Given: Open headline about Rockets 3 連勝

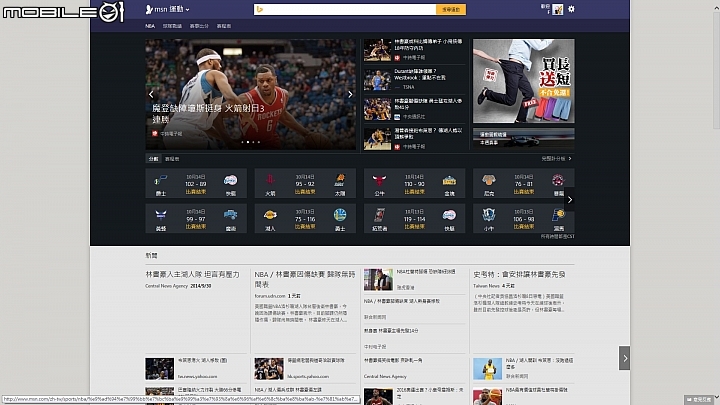Looking at the screenshot, I should (x=208, y=114).
